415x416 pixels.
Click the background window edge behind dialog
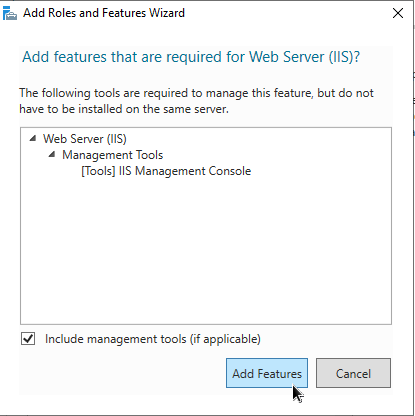pos(414,200)
